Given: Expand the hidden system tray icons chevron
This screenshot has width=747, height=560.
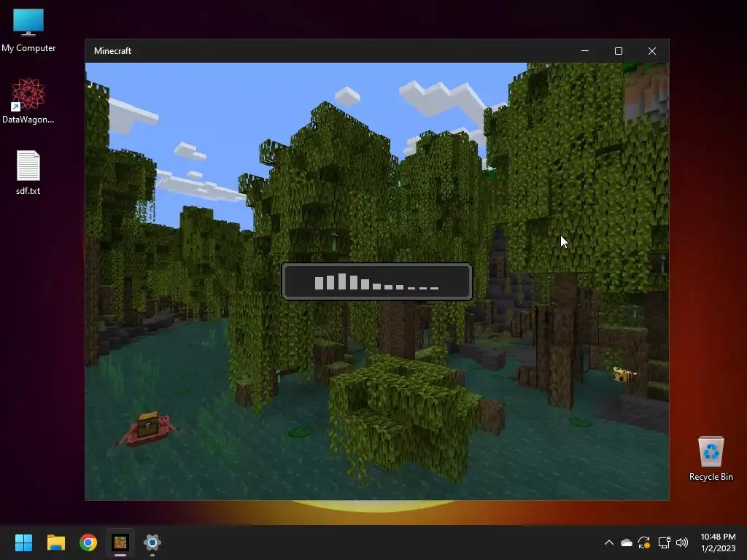Looking at the screenshot, I should (609, 542).
